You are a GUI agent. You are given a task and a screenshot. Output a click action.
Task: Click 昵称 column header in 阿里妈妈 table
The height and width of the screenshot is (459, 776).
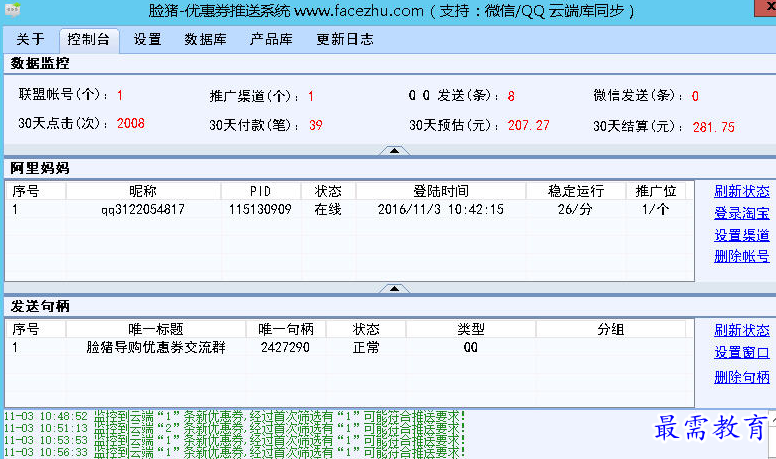143,191
